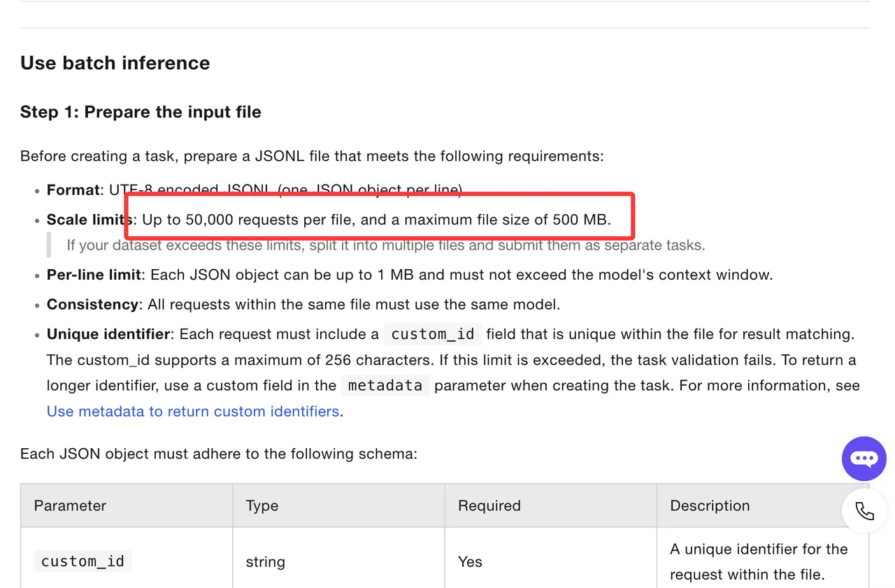This screenshot has height=588, width=895.
Task: Click the inline 'metadata' code snippet
Action: pyautogui.click(x=385, y=385)
